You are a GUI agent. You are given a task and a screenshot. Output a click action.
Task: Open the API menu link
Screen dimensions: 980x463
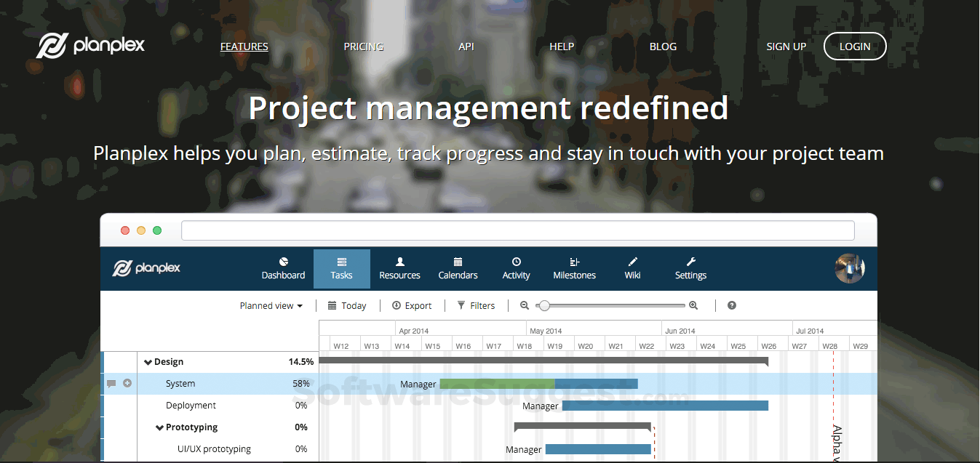point(466,47)
